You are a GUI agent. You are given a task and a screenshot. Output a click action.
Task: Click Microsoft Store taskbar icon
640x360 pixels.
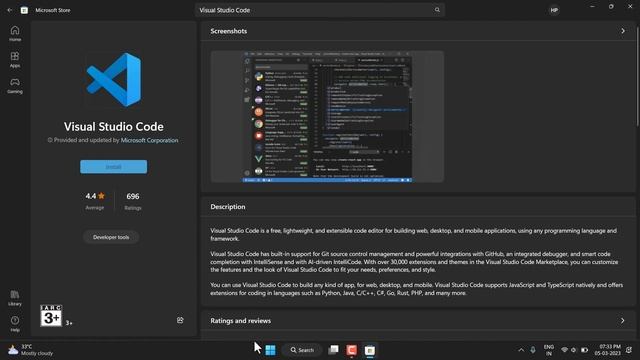pos(370,350)
